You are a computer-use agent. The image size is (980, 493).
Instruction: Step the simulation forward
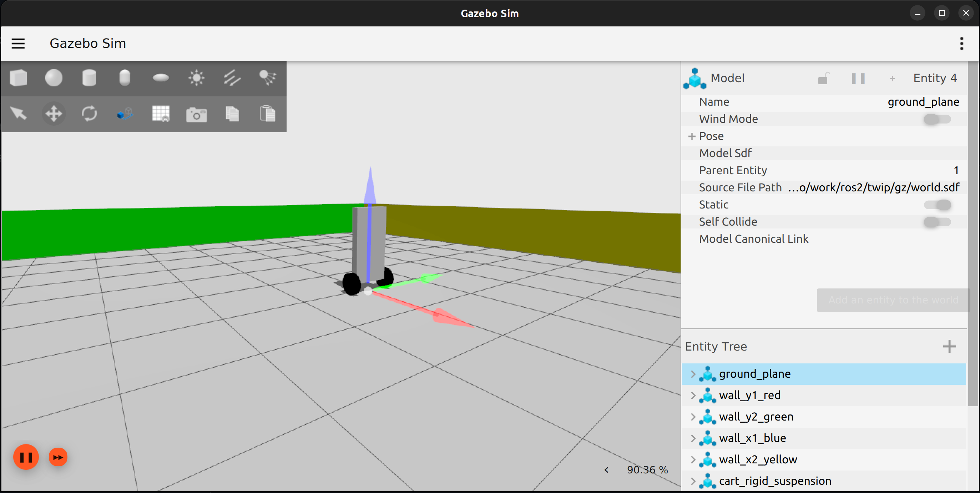58,457
